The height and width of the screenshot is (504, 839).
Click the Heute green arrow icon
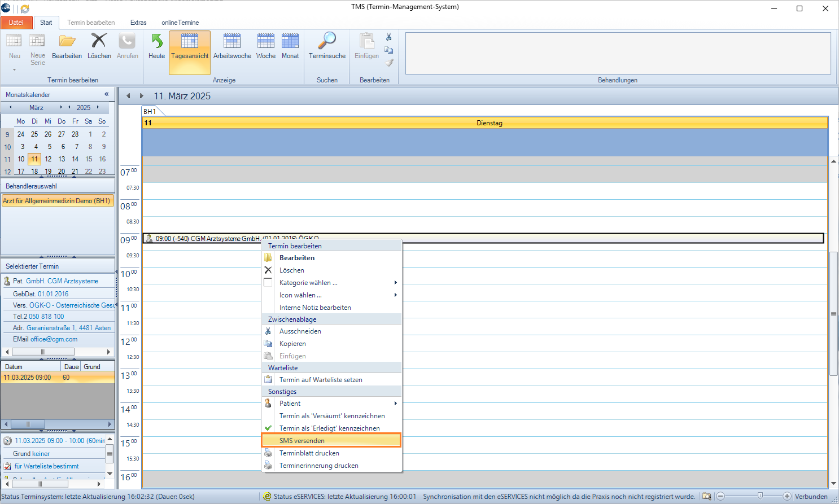156,42
